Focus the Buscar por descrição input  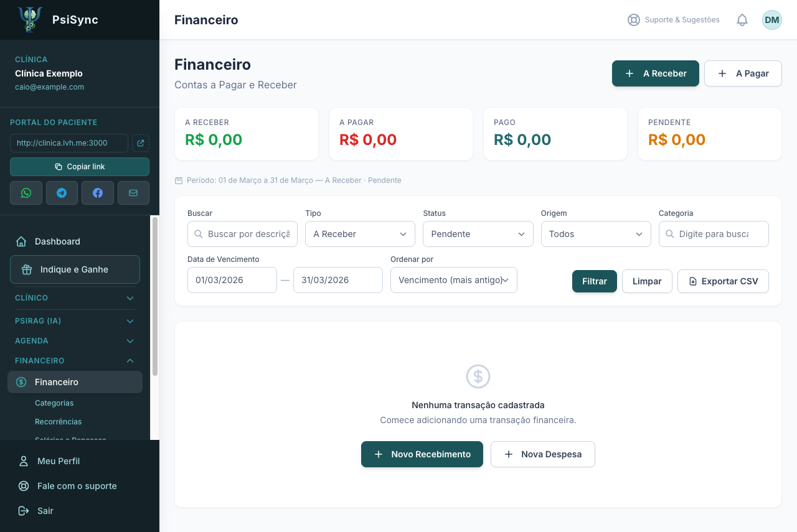pyautogui.click(x=242, y=234)
